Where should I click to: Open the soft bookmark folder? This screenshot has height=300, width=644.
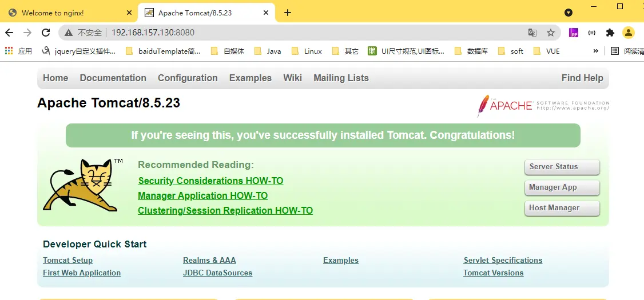click(511, 51)
